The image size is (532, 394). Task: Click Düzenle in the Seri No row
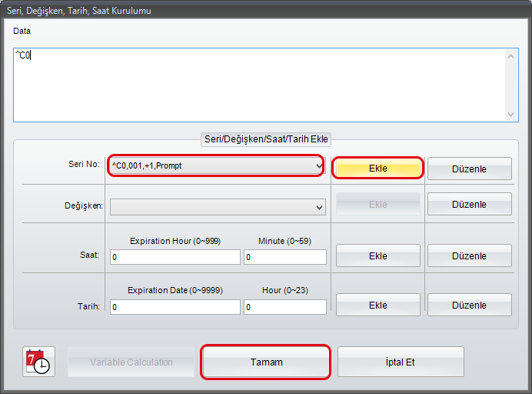[469, 169]
